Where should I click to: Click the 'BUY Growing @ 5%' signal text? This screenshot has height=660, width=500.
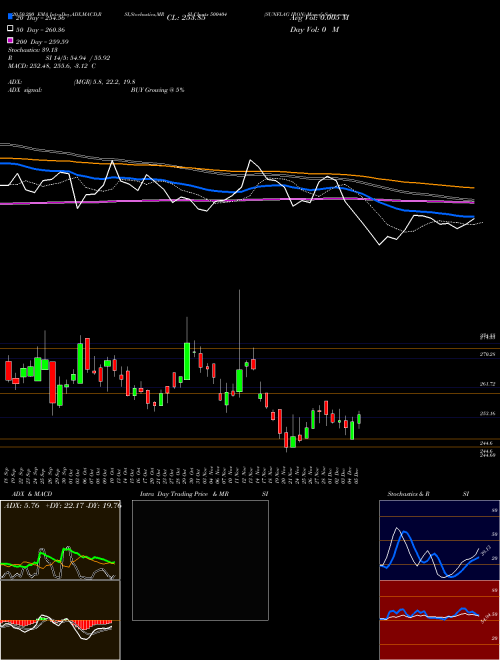(157, 90)
